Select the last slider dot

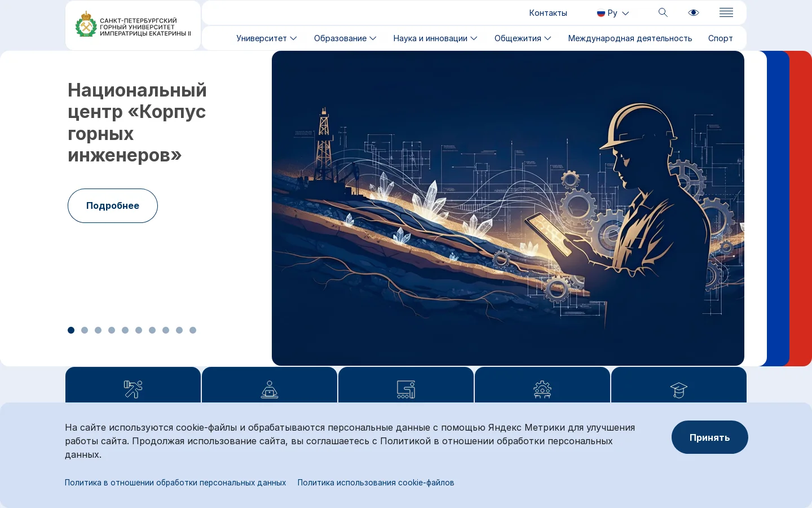click(193, 330)
